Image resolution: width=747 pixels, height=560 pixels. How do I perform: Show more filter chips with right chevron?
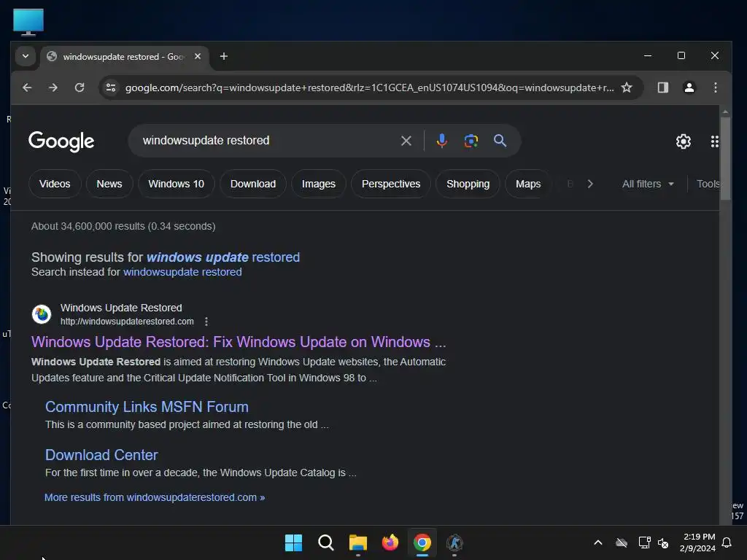(589, 184)
